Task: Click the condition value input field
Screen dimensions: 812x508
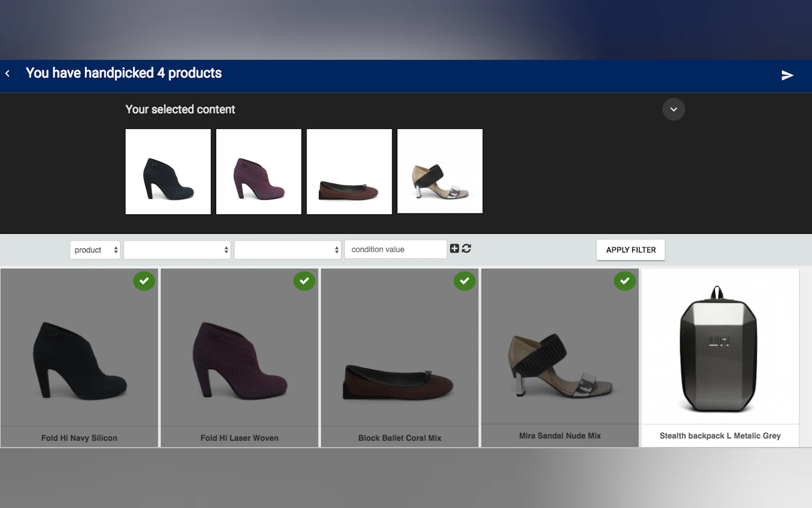Action: point(395,249)
